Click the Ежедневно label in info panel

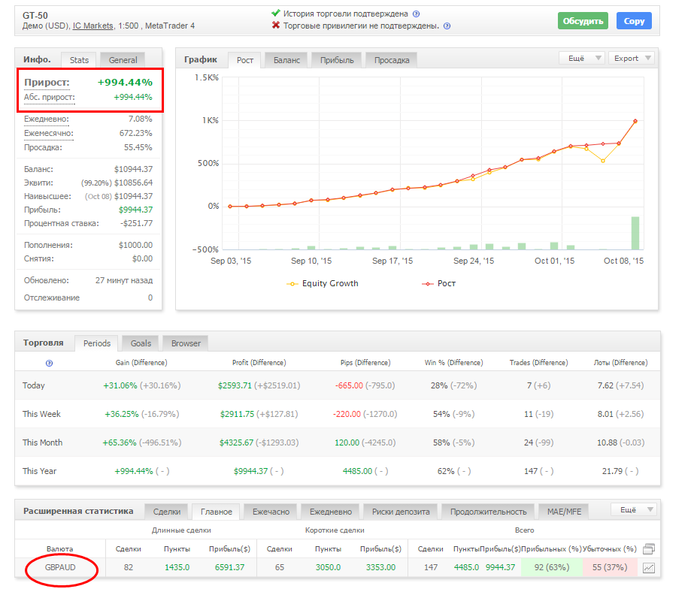tap(47, 119)
